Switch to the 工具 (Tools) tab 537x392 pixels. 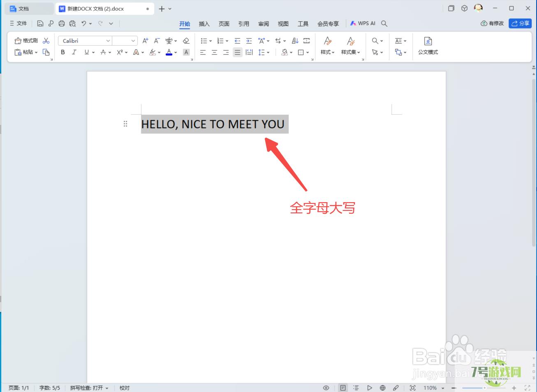(x=303, y=24)
